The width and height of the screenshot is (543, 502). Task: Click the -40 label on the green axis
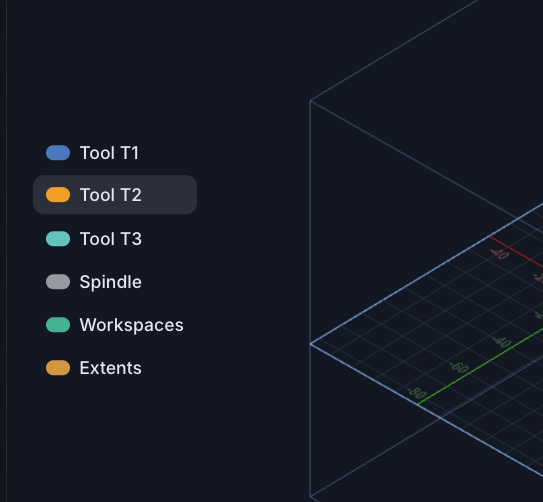click(x=502, y=341)
